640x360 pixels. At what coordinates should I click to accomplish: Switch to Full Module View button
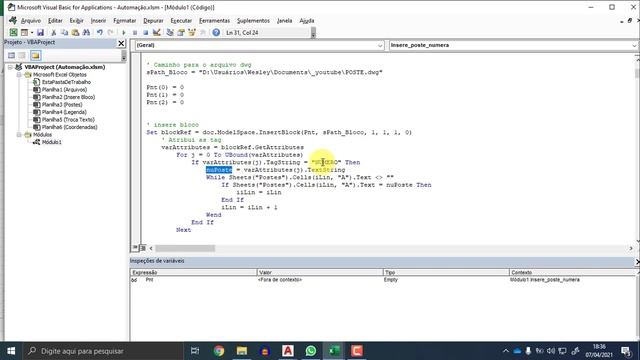(142, 248)
